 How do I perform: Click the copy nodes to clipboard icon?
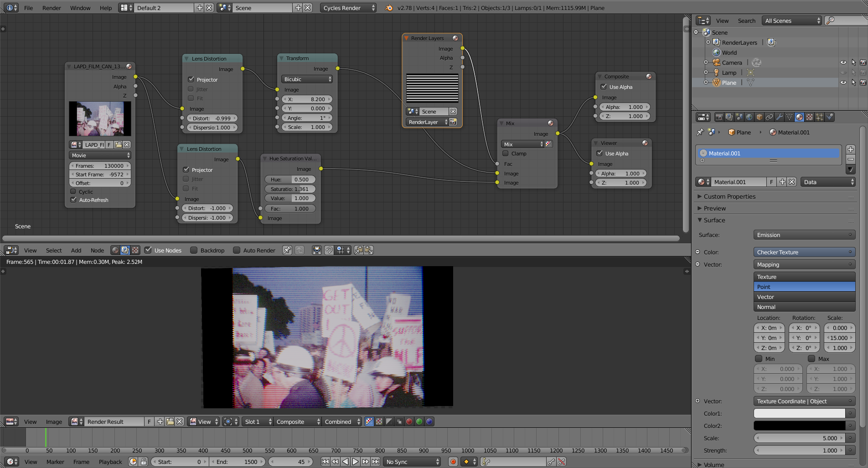click(x=359, y=250)
